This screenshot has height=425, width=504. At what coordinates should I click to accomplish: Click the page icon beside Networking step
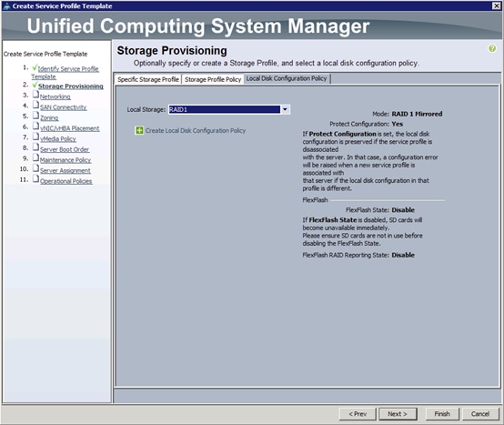[35, 95]
